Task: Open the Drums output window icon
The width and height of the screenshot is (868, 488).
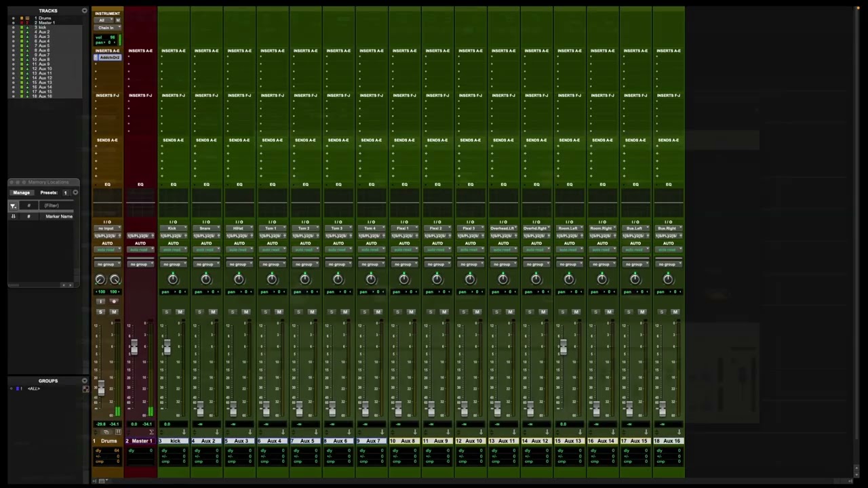Action: (x=106, y=432)
